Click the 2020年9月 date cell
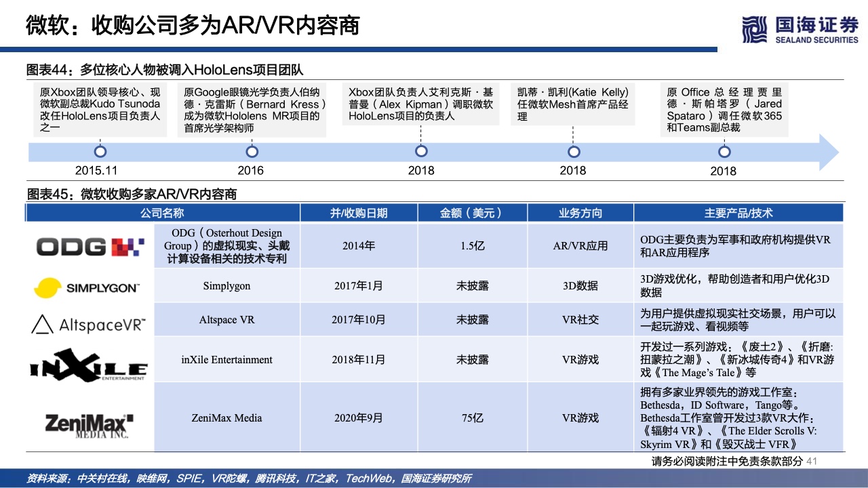The height and width of the screenshot is (488, 868). (x=359, y=418)
